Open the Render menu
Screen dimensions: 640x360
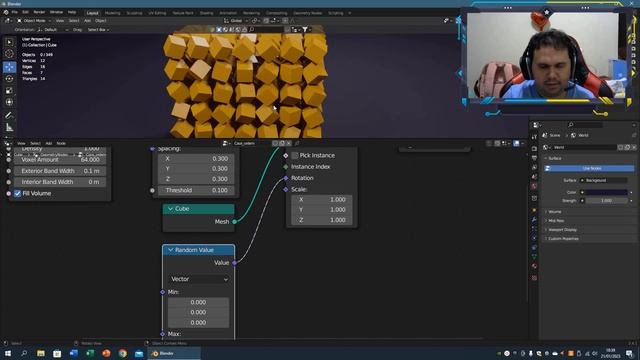click(39, 12)
